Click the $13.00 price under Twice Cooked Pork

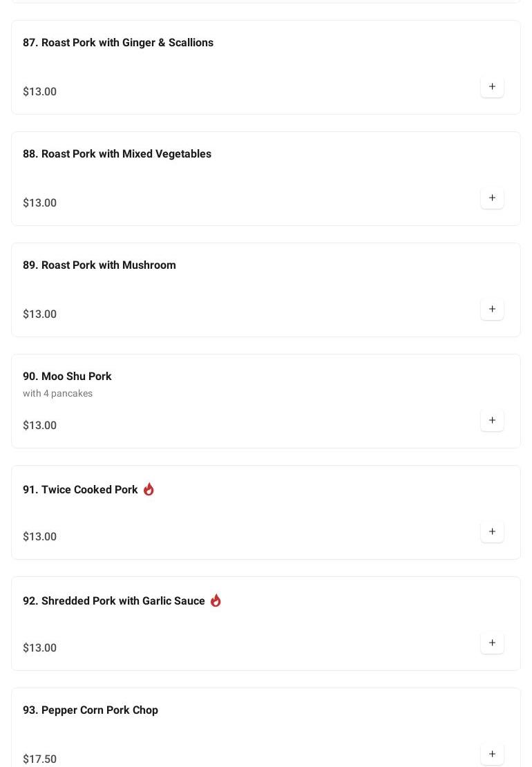click(x=40, y=537)
